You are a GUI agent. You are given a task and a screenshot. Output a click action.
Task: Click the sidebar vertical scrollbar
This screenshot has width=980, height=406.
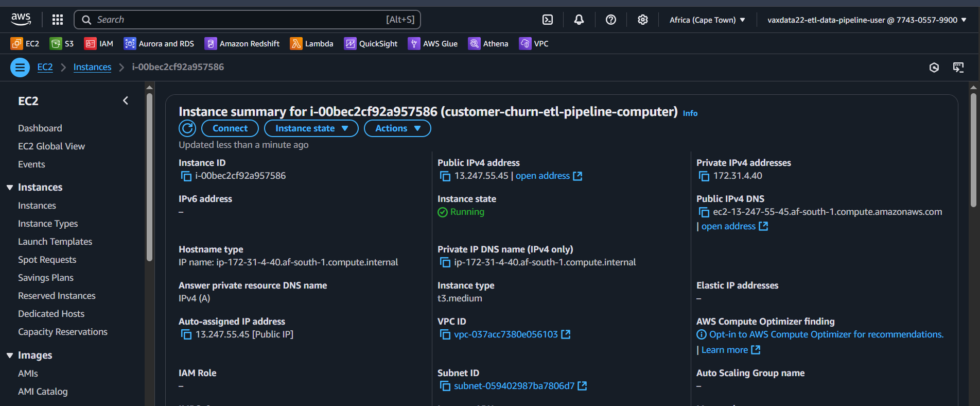coord(149,177)
